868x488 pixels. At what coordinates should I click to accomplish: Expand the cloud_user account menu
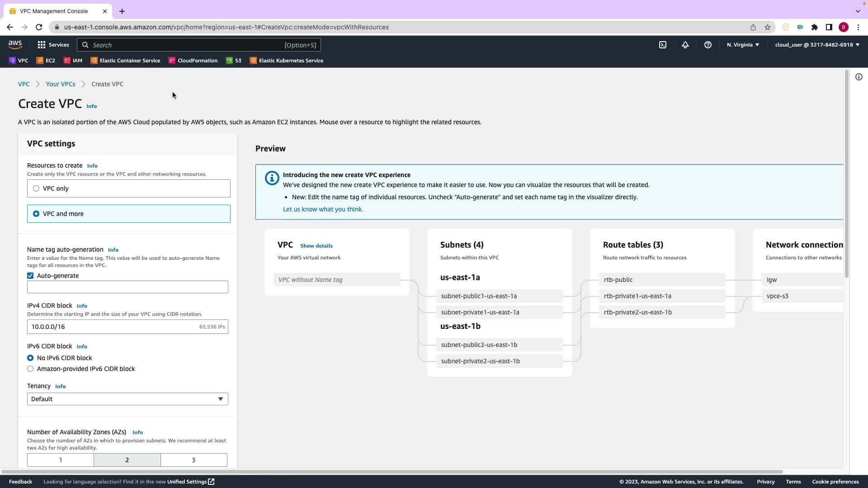pos(817,45)
